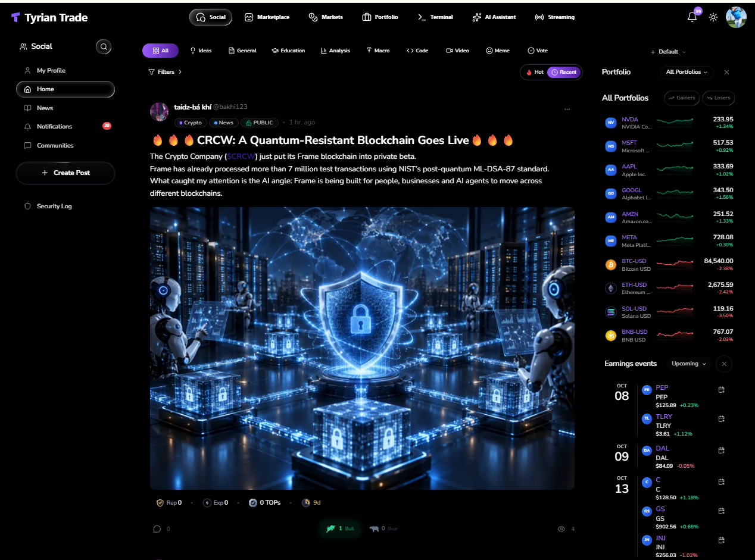The image size is (755, 560).
Task: Open My Profile in the sidebar
Action: coord(65,70)
